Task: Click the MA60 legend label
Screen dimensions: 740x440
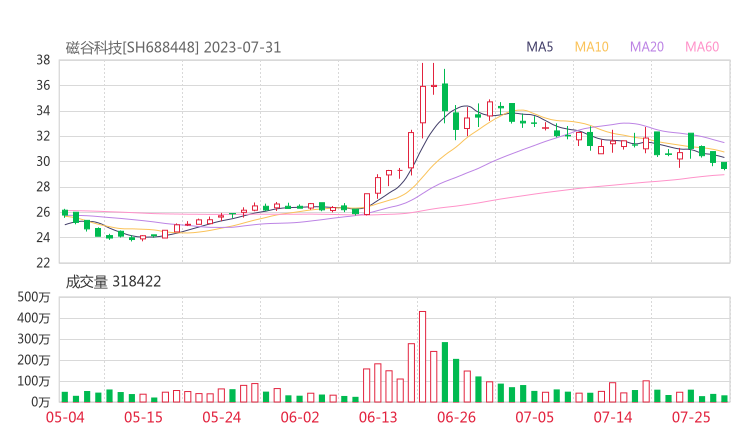Action: [x=702, y=47]
